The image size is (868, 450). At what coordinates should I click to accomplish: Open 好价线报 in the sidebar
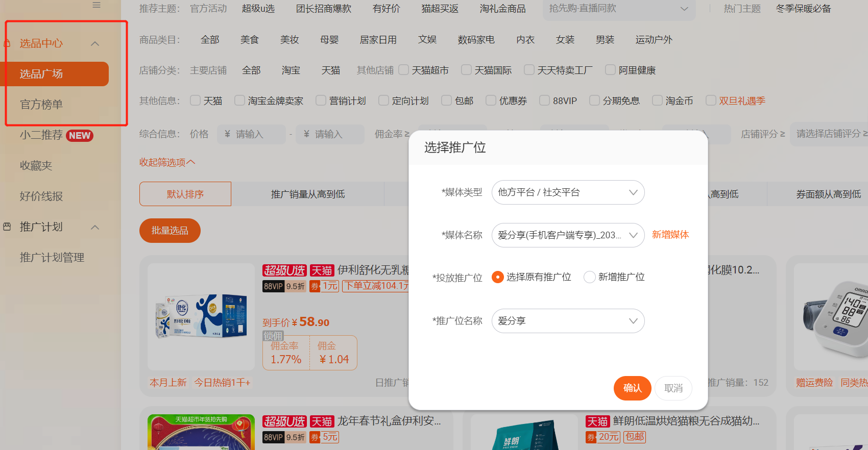click(x=41, y=196)
